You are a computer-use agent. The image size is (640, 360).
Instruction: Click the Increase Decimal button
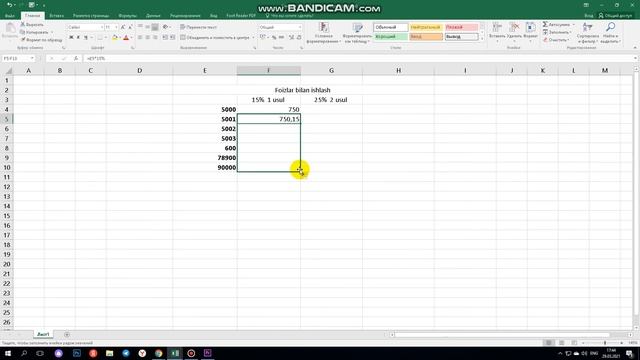291,38
